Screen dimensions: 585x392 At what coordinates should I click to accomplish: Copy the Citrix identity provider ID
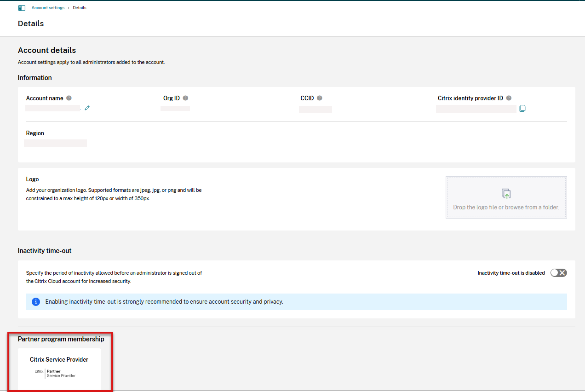(522, 109)
